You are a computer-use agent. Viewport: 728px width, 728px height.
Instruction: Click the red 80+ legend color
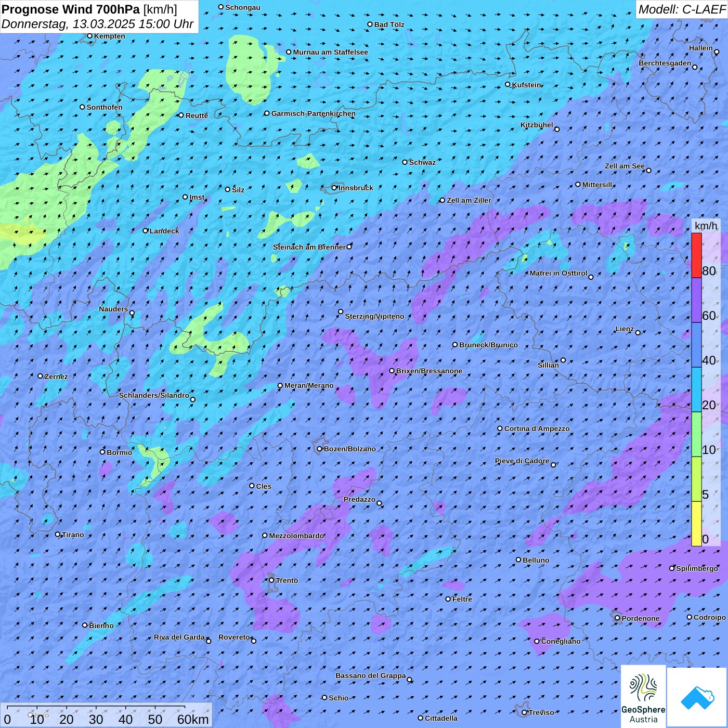696,255
